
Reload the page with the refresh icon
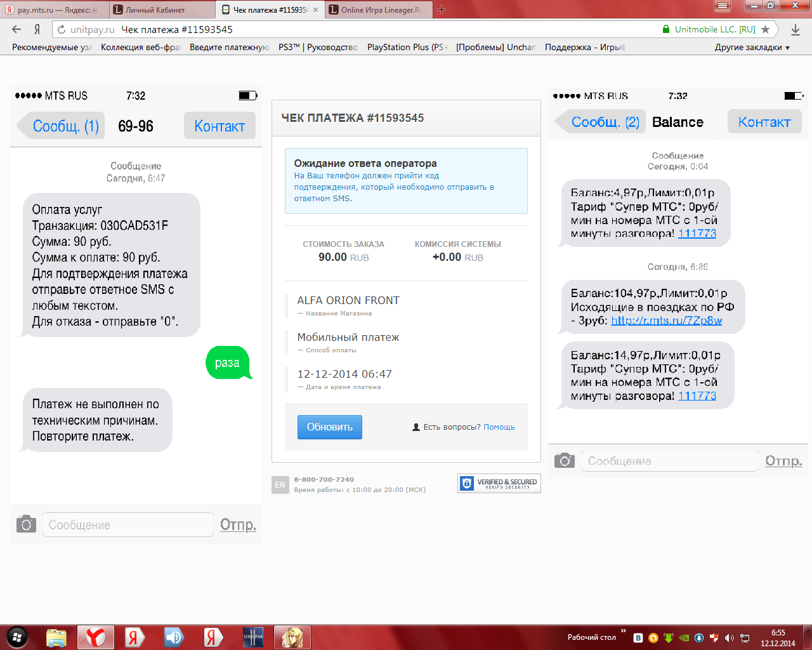(x=61, y=29)
